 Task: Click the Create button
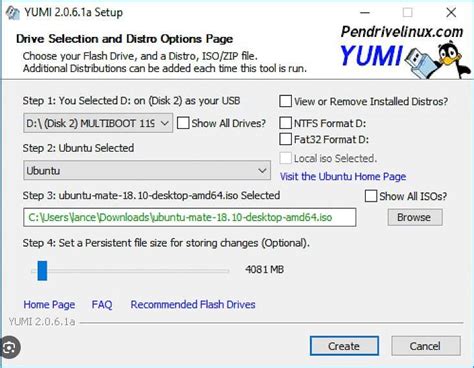[344, 346]
